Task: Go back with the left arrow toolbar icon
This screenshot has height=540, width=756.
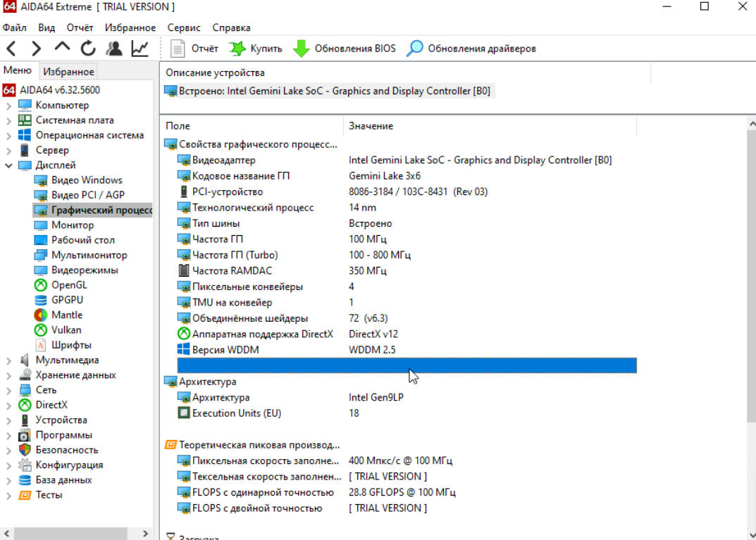Action: coord(11,48)
